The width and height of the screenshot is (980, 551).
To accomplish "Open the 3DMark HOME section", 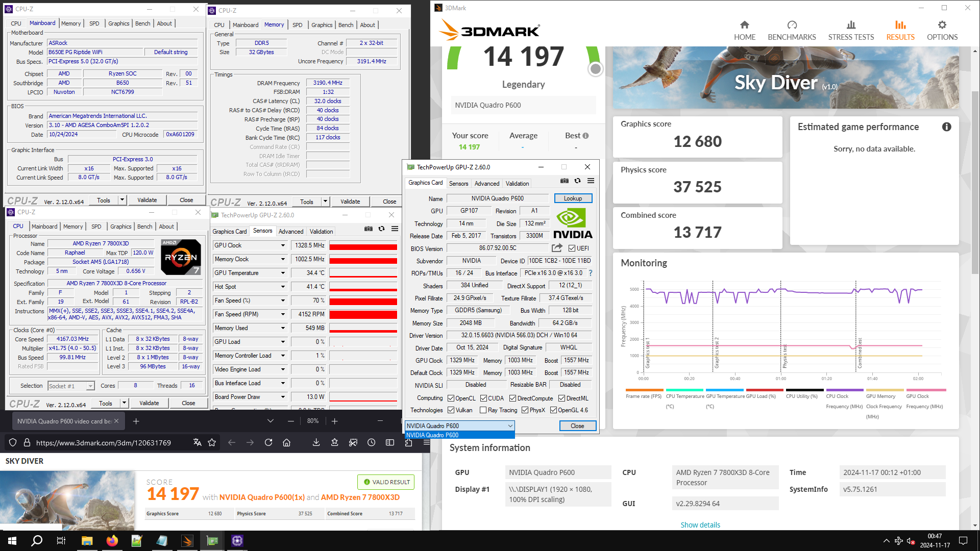I will 745,31.
